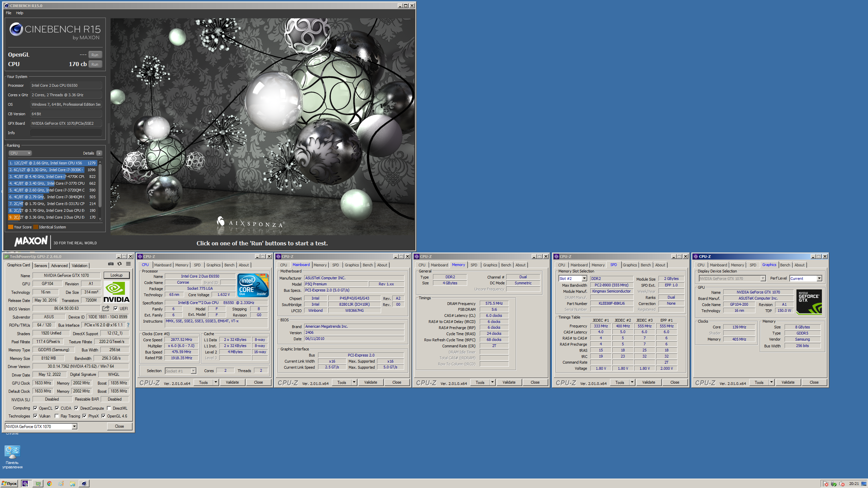Click the Identical System legend swatch
868x488 pixels.
tap(36, 227)
